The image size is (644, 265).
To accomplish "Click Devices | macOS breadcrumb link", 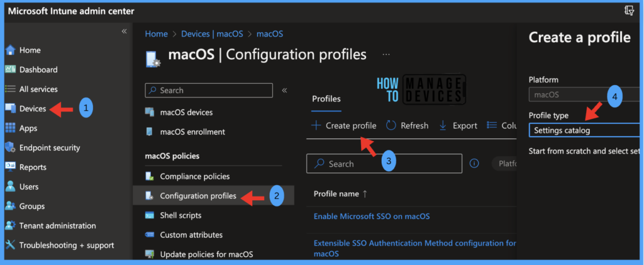I will 213,34.
